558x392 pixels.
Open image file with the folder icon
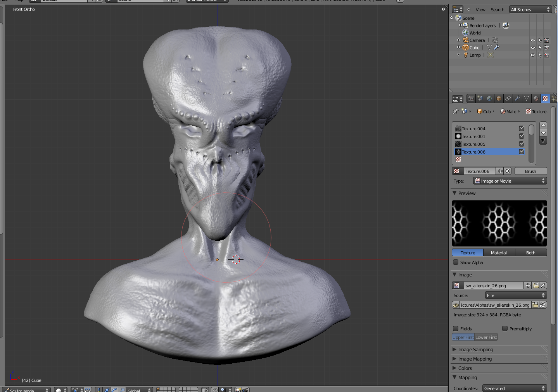[536, 285]
